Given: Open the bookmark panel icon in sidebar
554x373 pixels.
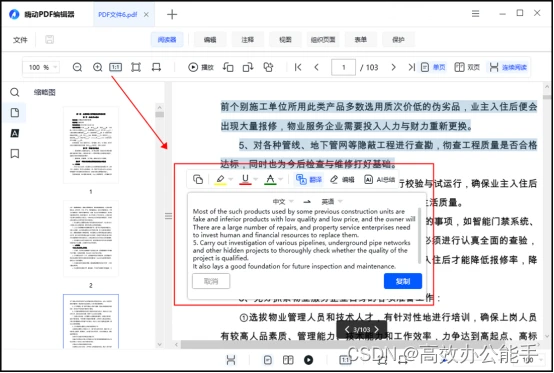Looking at the screenshot, I should point(14,154).
